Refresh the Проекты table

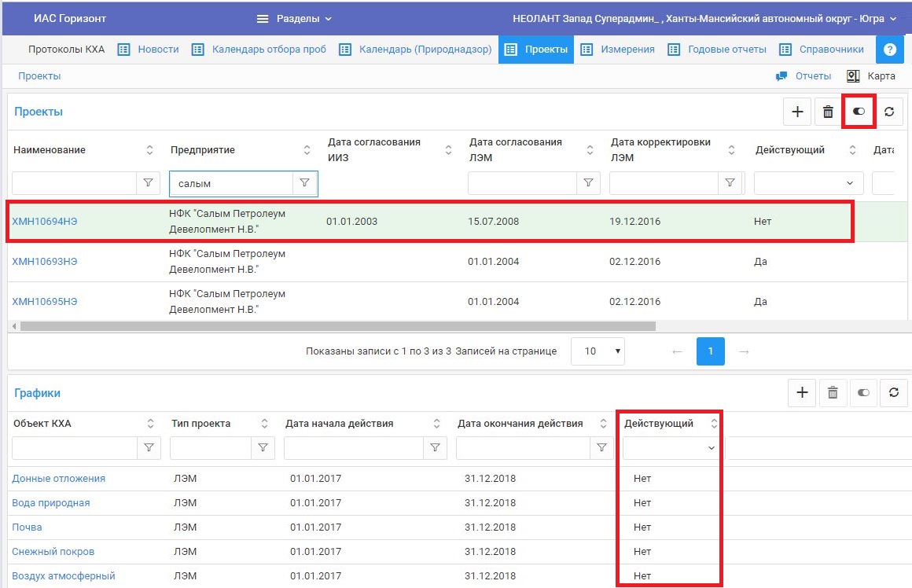click(x=889, y=111)
